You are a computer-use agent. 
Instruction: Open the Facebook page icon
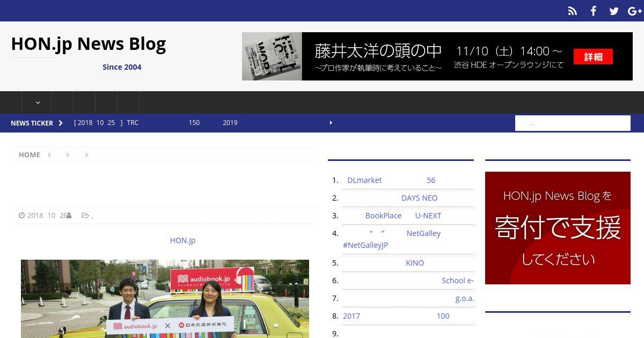tap(593, 11)
